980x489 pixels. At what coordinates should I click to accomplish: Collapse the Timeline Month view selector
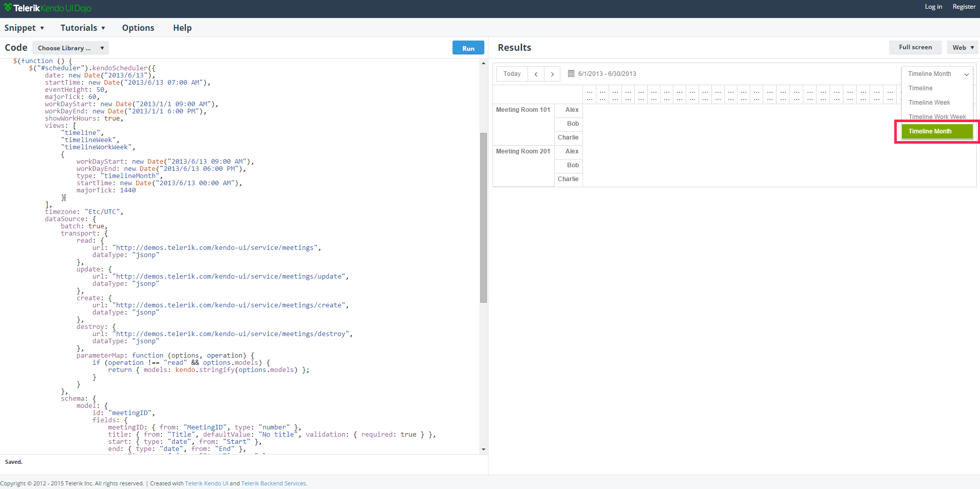coord(937,74)
